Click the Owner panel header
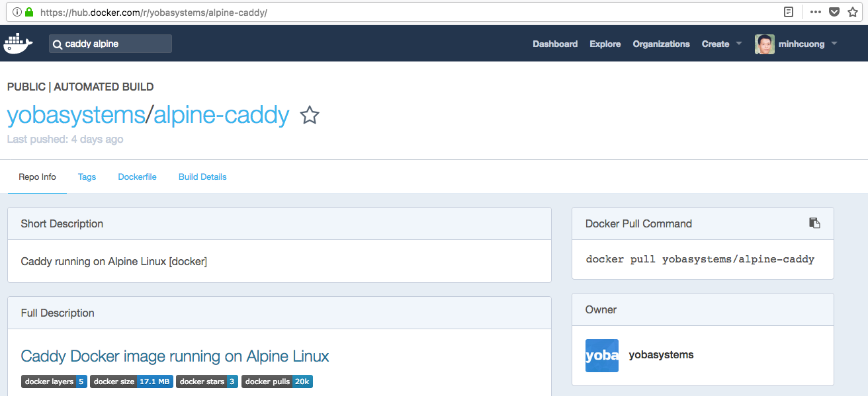 coord(703,309)
